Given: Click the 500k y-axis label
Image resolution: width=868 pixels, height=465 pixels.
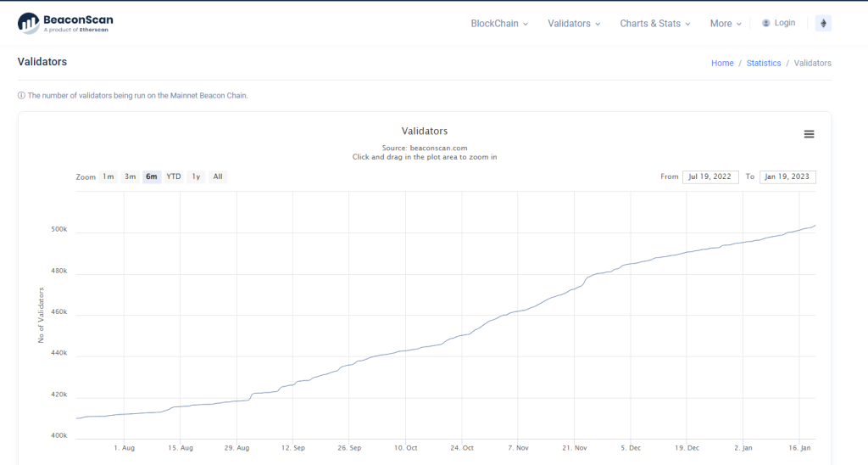Looking at the screenshot, I should (58, 229).
